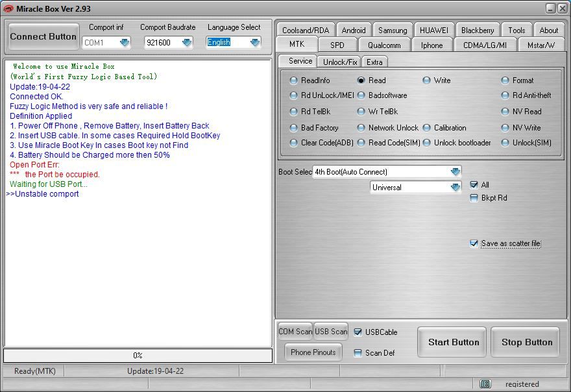Viewport: 571px width, 392px height.
Task: Open the CDMA/LG/MI tab
Action: point(485,45)
